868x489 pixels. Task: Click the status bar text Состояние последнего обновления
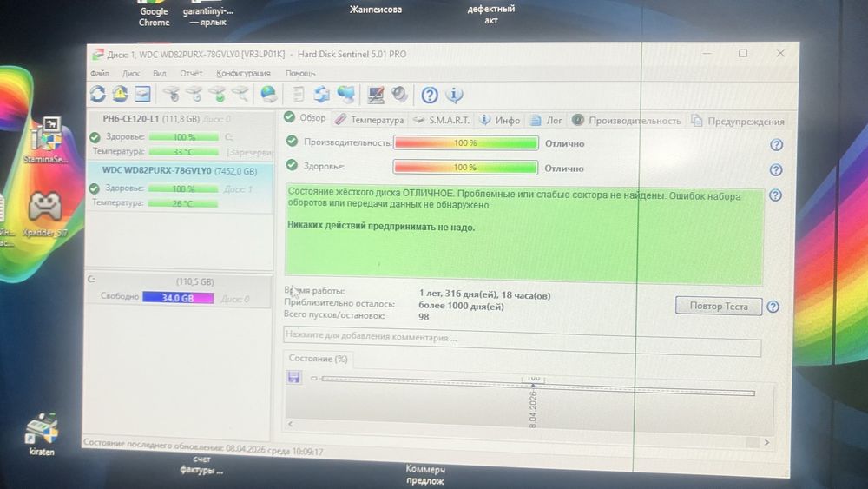203,447
